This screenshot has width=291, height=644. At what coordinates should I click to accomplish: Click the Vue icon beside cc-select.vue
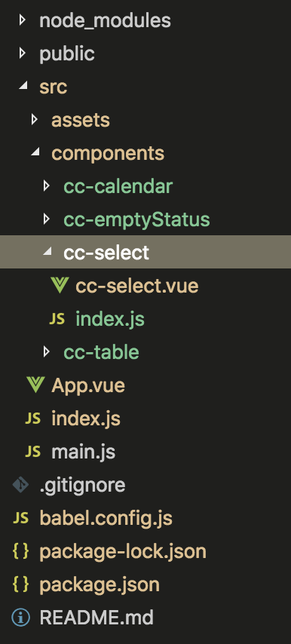coord(60,286)
